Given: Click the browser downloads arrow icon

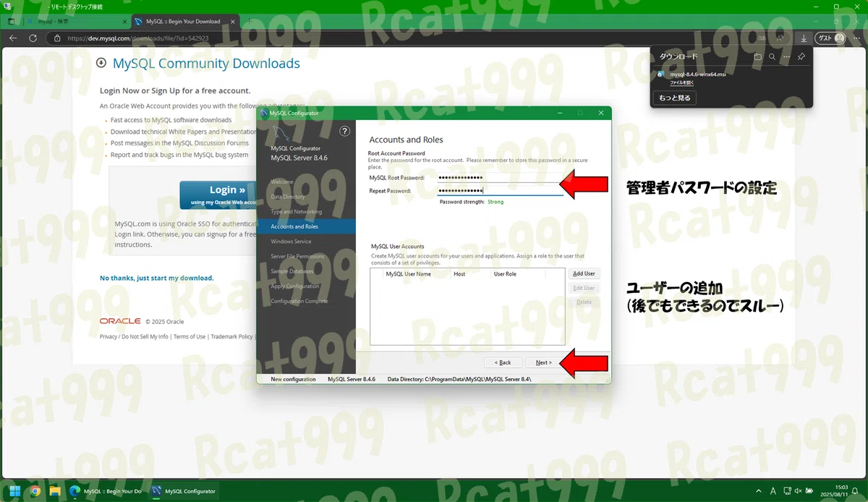Looking at the screenshot, I should click(x=804, y=38).
